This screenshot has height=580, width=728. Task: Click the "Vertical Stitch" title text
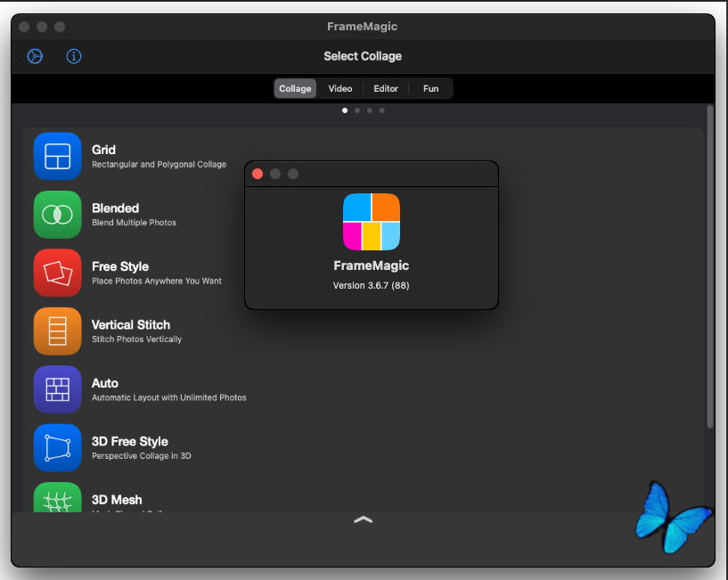tap(131, 324)
